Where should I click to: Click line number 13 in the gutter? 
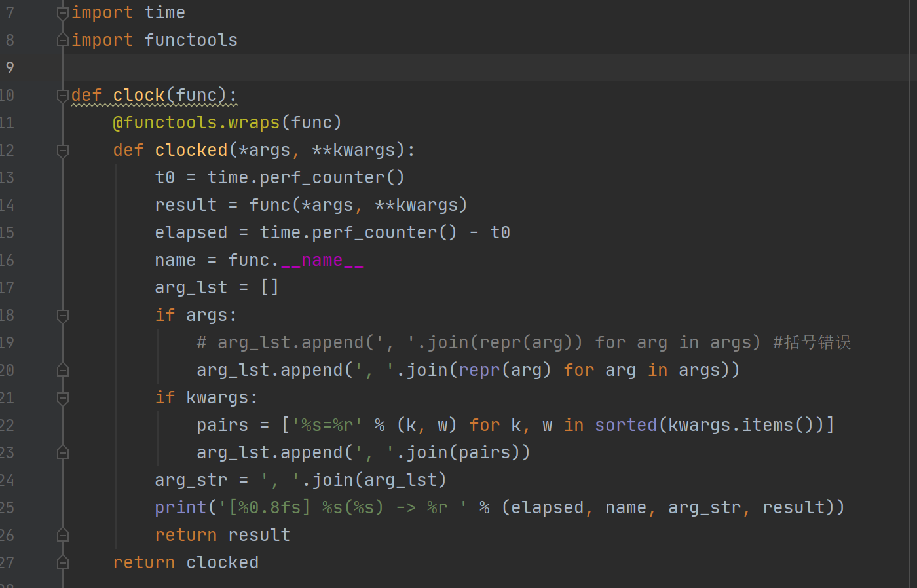pos(7,178)
